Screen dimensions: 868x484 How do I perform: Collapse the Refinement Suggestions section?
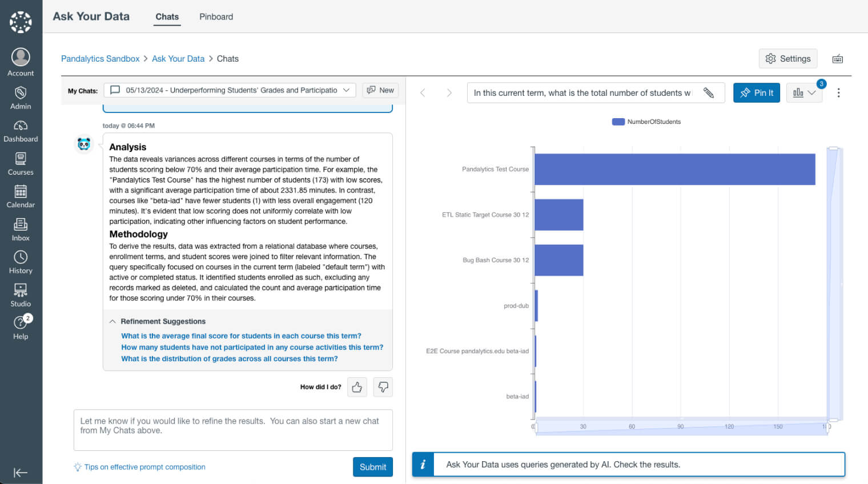click(x=112, y=321)
